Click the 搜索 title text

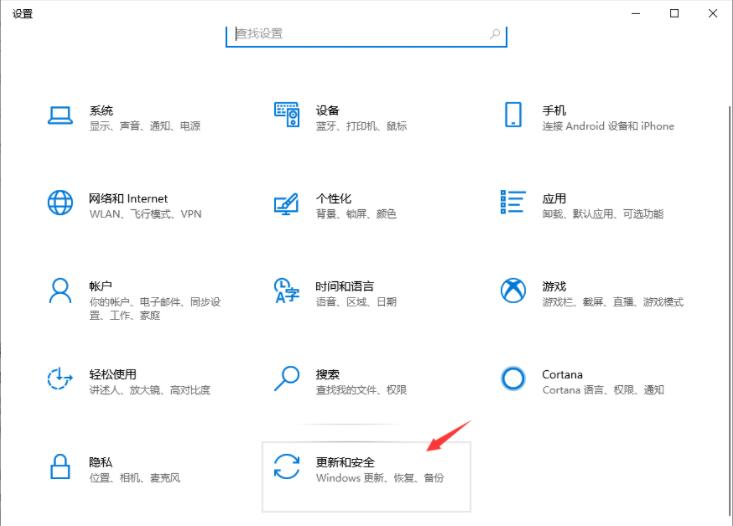(327, 374)
